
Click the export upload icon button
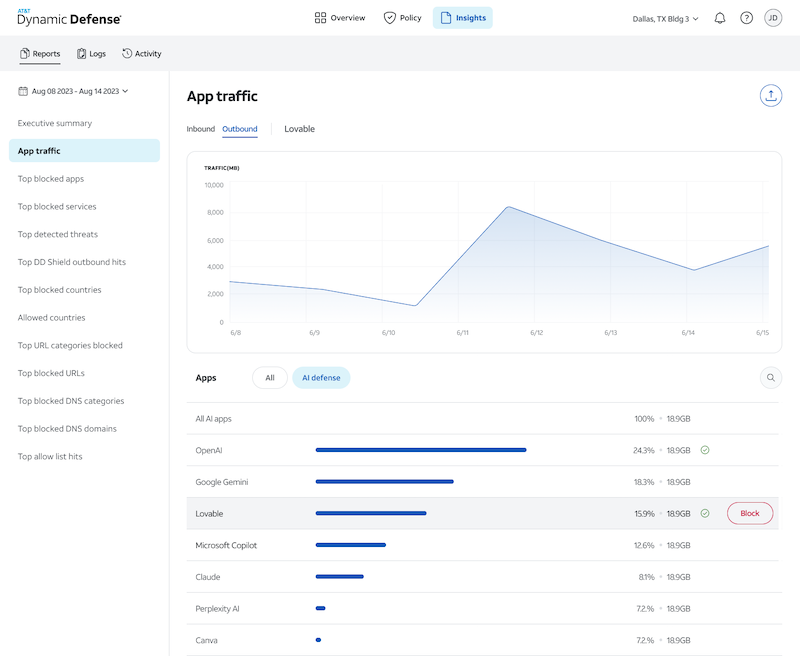pyautogui.click(x=770, y=95)
